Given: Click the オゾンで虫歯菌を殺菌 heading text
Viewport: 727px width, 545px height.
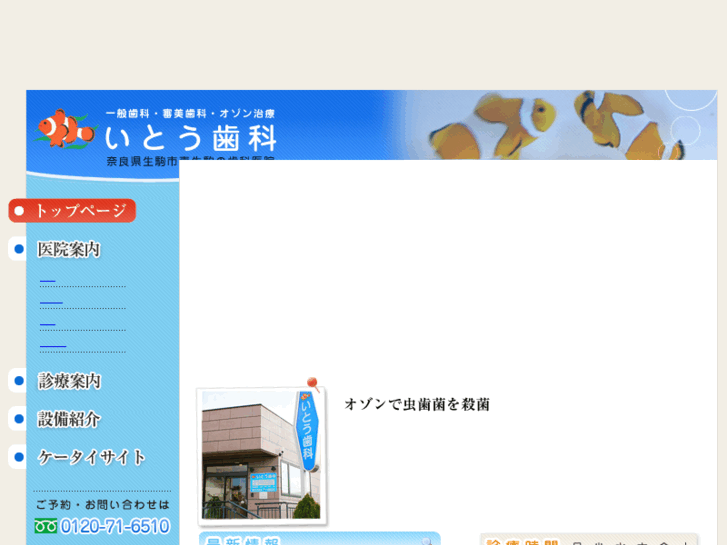Looking at the screenshot, I should click(x=417, y=404).
